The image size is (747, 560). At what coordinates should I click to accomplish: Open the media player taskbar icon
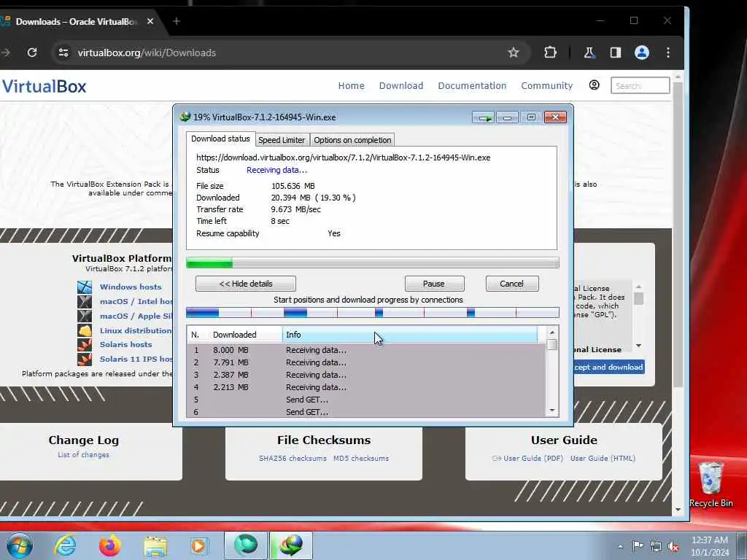(198, 545)
